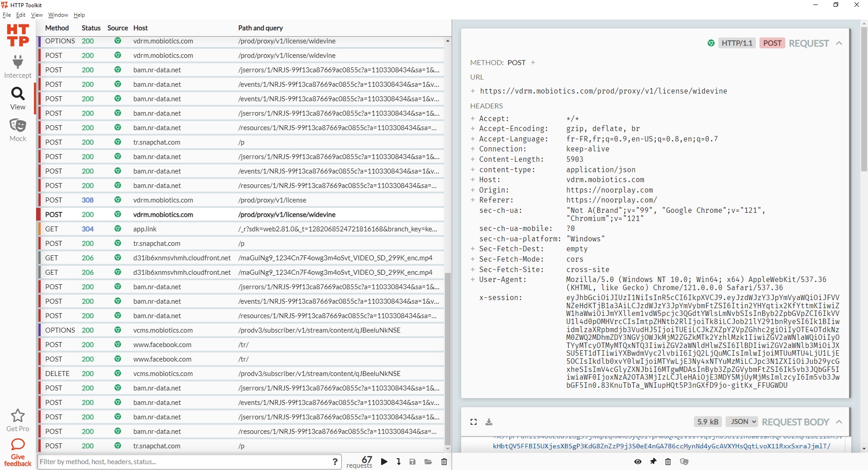Click the source icon on the DELETE row
868x470 pixels.
pyautogui.click(x=118, y=373)
